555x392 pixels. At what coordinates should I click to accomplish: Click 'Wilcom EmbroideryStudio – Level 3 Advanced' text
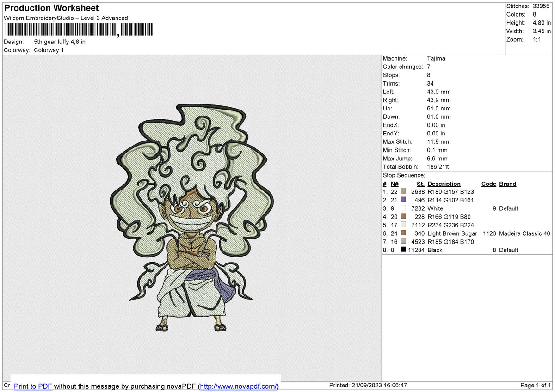(66, 18)
